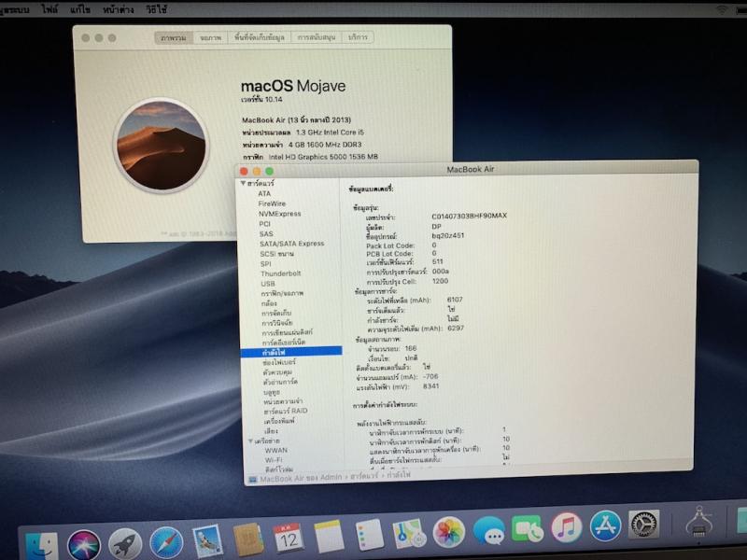Select WWAN under the network section
The height and width of the screenshot is (560, 747).
(x=276, y=451)
